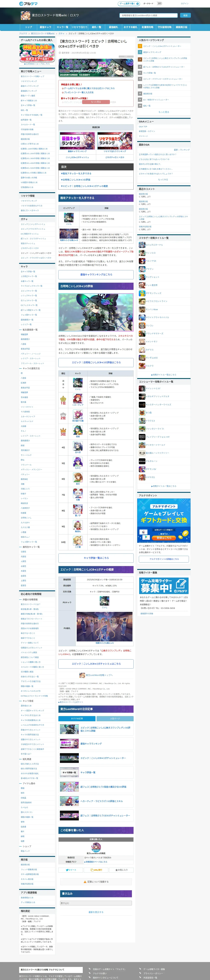Click 記事について指摘する warning button
Screen dimensions: 210x980
point(96,882)
